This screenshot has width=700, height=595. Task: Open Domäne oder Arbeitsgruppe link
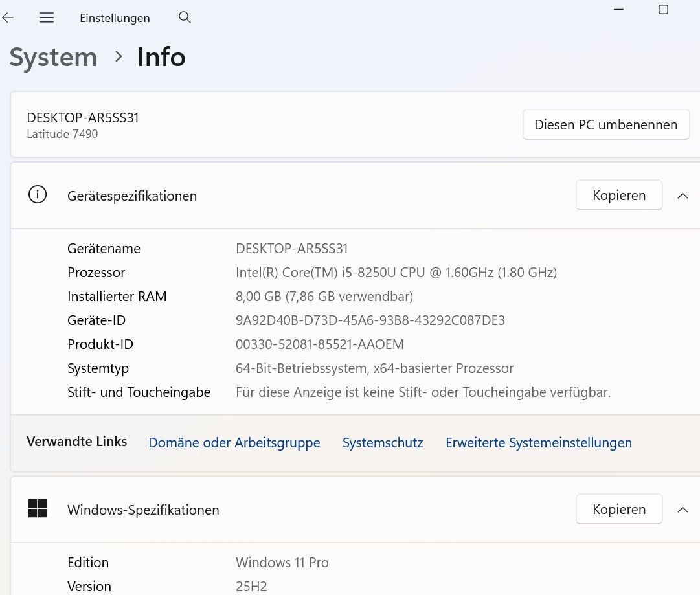tap(234, 443)
